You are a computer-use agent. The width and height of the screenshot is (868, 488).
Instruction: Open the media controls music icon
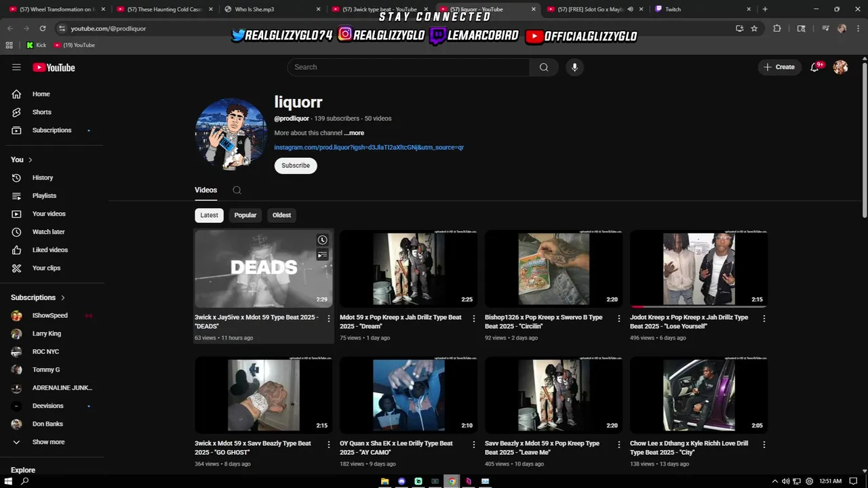point(825,28)
